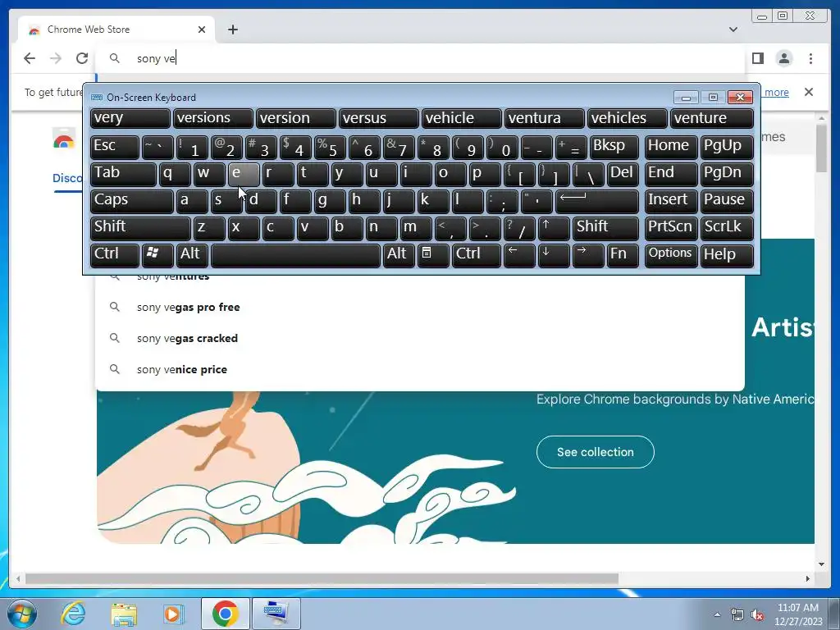
Task: Click the Esc key on the keyboard
Action: pos(115,147)
